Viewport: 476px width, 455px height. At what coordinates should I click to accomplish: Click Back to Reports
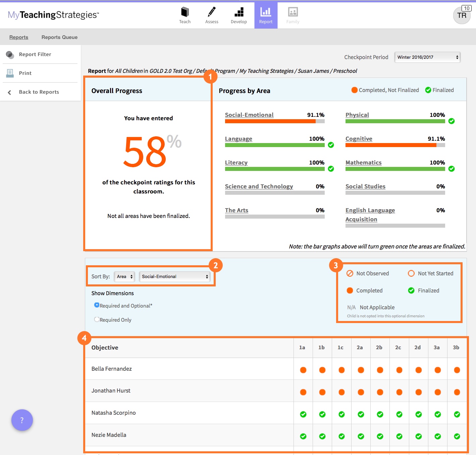[x=39, y=92]
